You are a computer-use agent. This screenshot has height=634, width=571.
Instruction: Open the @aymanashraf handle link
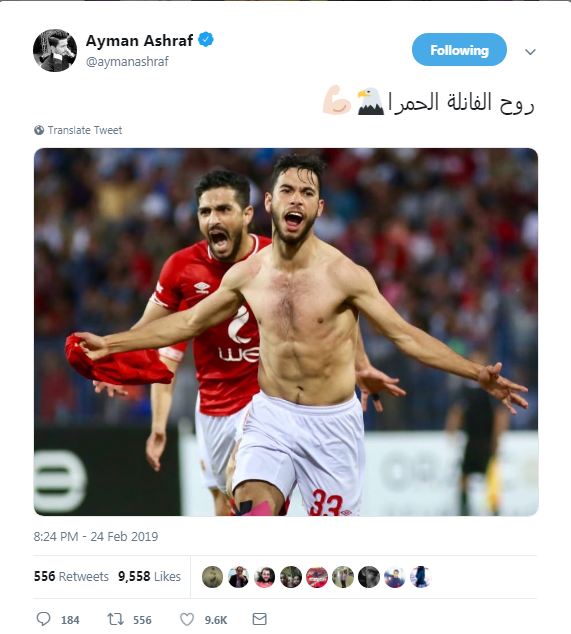(x=127, y=61)
